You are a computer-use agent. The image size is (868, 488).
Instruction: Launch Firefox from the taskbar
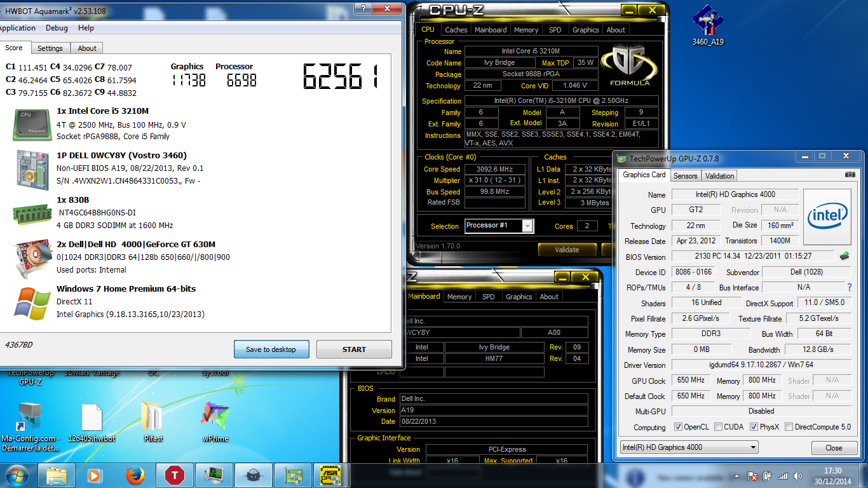coord(135,475)
